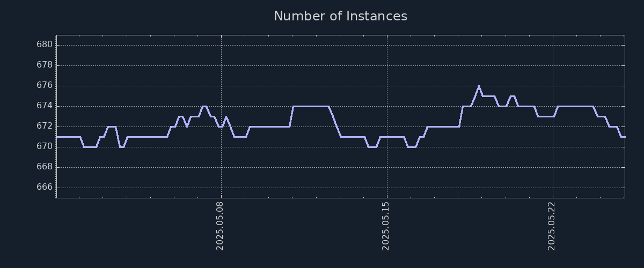Click the 2025.05.22 date label
The width and height of the screenshot is (644, 268).
click(x=552, y=226)
